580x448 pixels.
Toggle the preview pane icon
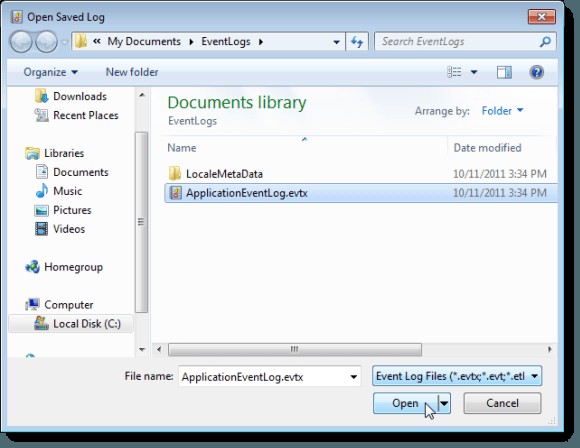pyautogui.click(x=504, y=72)
